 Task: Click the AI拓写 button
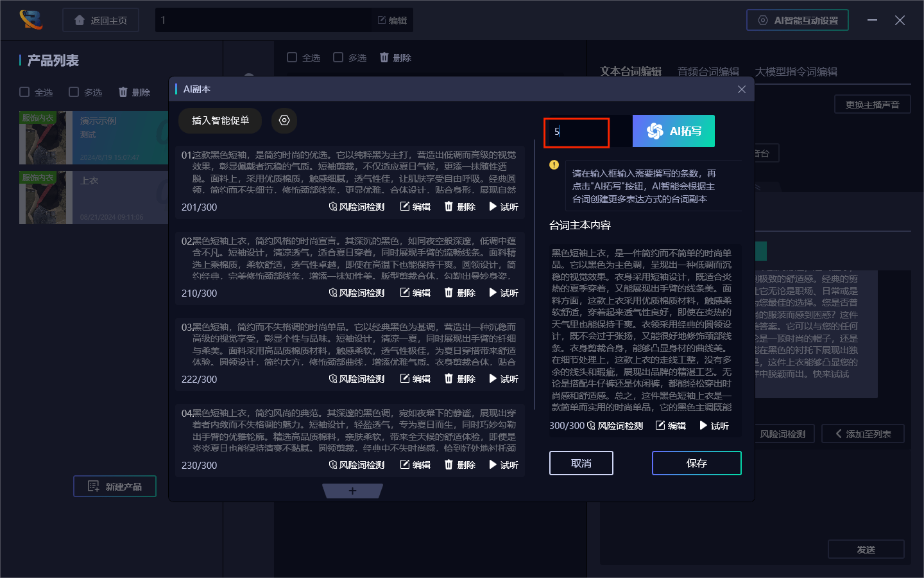pos(673,131)
